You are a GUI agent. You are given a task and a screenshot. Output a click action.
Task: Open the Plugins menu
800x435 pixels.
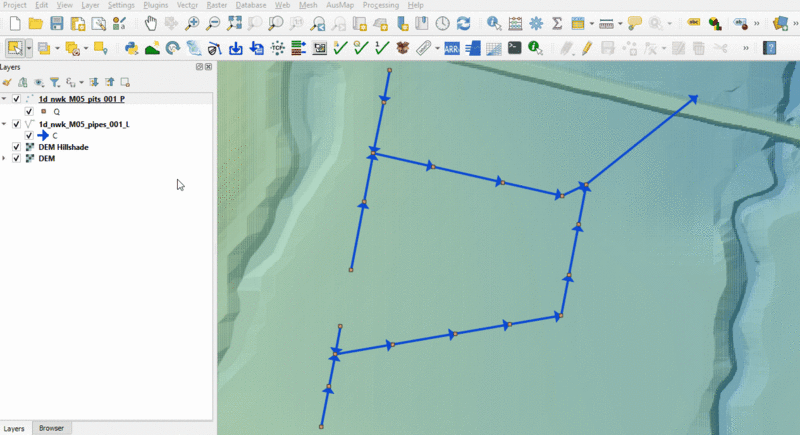tap(155, 5)
